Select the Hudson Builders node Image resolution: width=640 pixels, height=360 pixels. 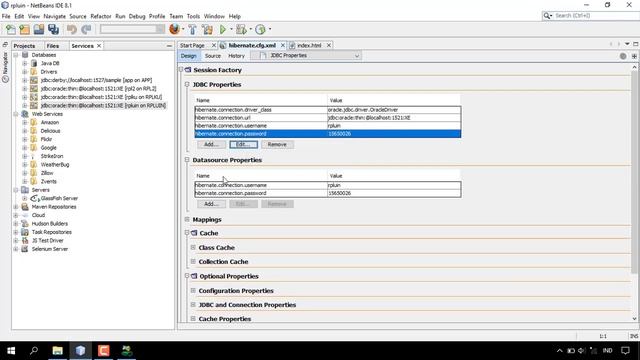pos(50,224)
